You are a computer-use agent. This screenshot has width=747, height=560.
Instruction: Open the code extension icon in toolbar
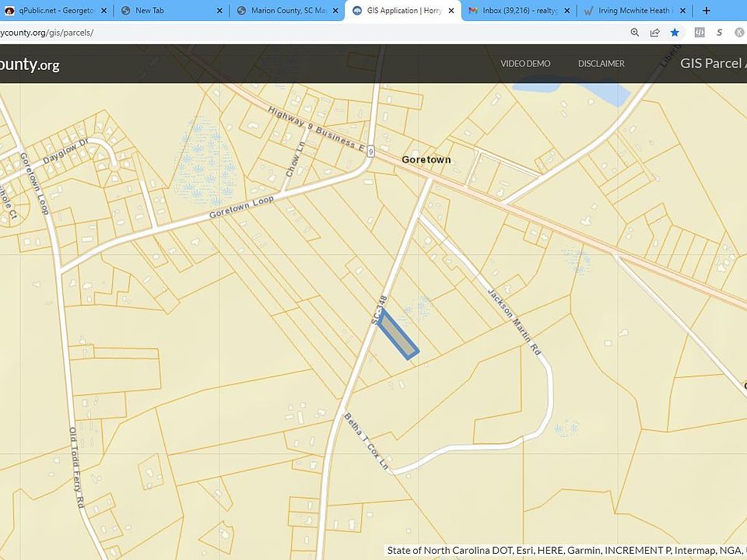[700, 33]
